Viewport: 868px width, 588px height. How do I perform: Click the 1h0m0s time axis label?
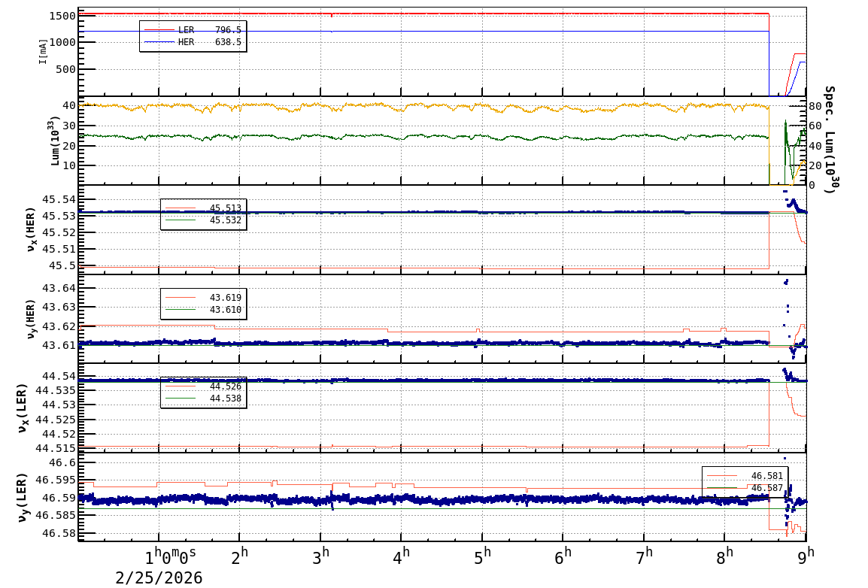click(x=171, y=556)
